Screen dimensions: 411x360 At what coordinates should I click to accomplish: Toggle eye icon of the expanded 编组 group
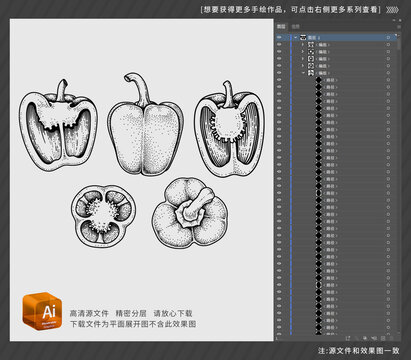(x=279, y=73)
